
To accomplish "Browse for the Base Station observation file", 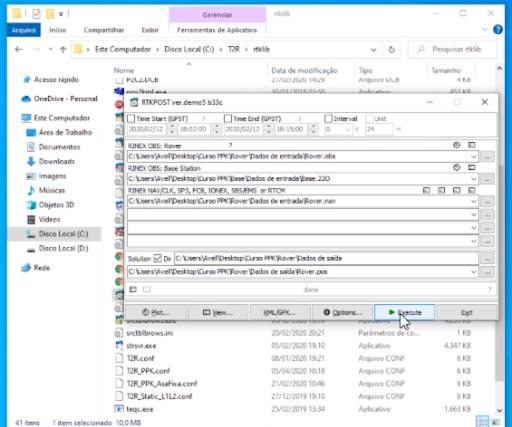I will (487, 179).
